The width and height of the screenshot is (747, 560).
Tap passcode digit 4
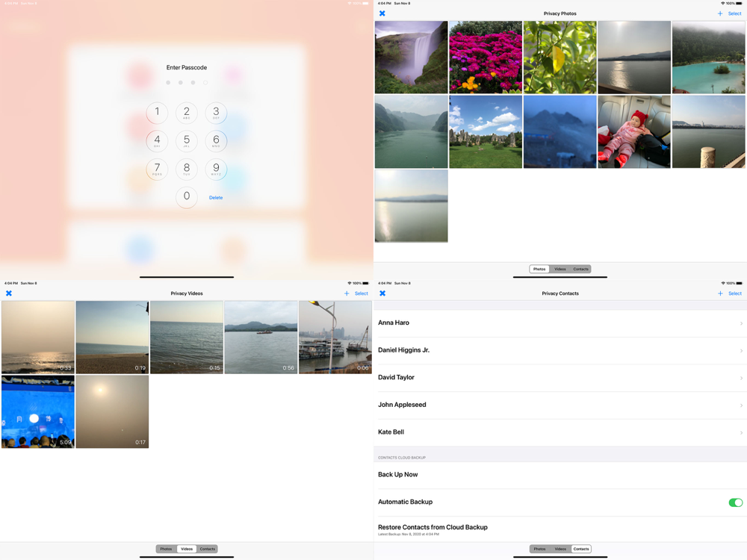tap(157, 140)
